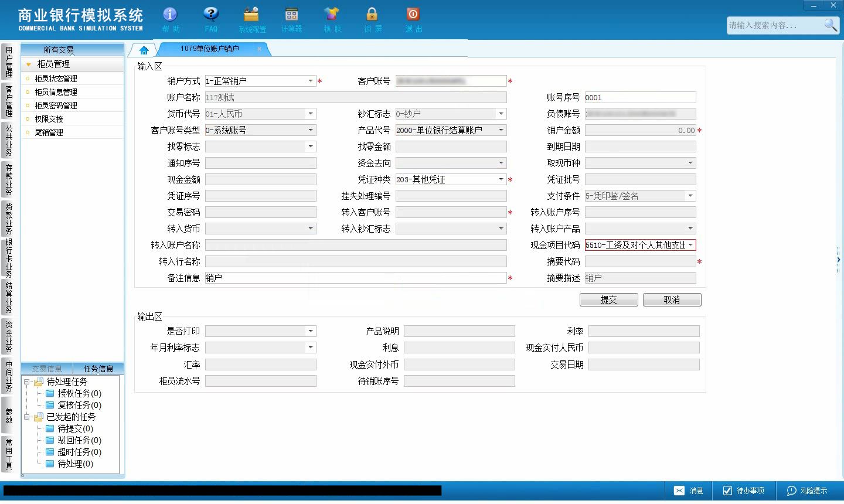This screenshot has width=844, height=504.
Task: Click the 退出 exit icon
Action: click(413, 19)
